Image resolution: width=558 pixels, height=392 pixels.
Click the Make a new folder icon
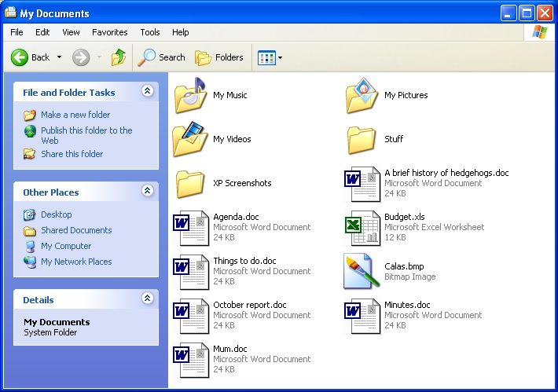coord(30,115)
